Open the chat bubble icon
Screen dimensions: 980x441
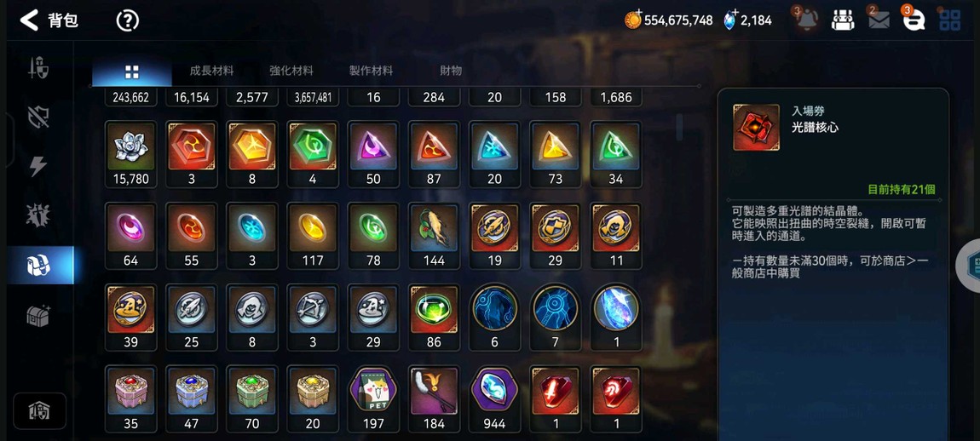pos(914,20)
